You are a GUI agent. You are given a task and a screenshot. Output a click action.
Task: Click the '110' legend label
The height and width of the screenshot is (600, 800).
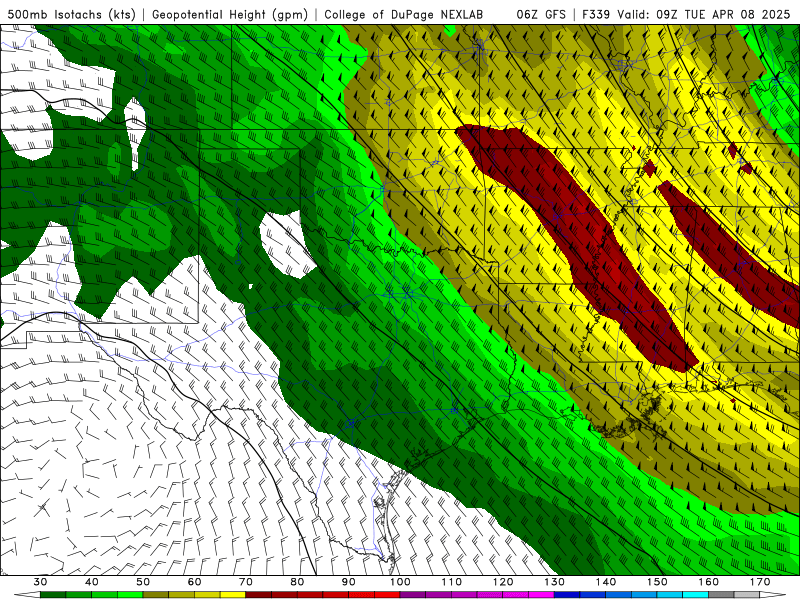pos(452,582)
